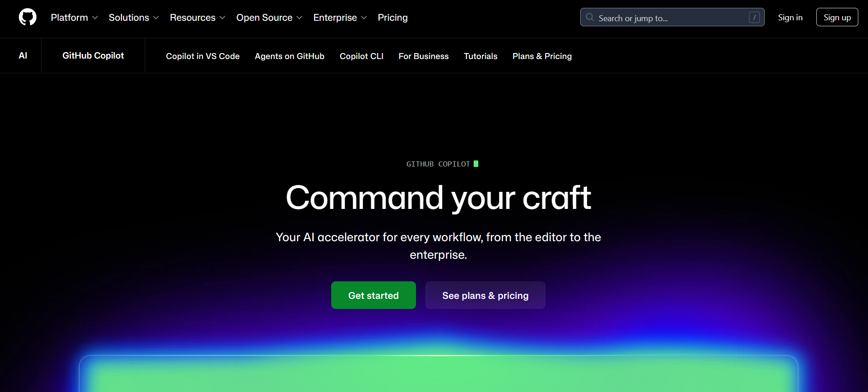The width and height of the screenshot is (868, 392).
Task: Click the AI accelerator tagline text
Action: pyautogui.click(x=438, y=246)
